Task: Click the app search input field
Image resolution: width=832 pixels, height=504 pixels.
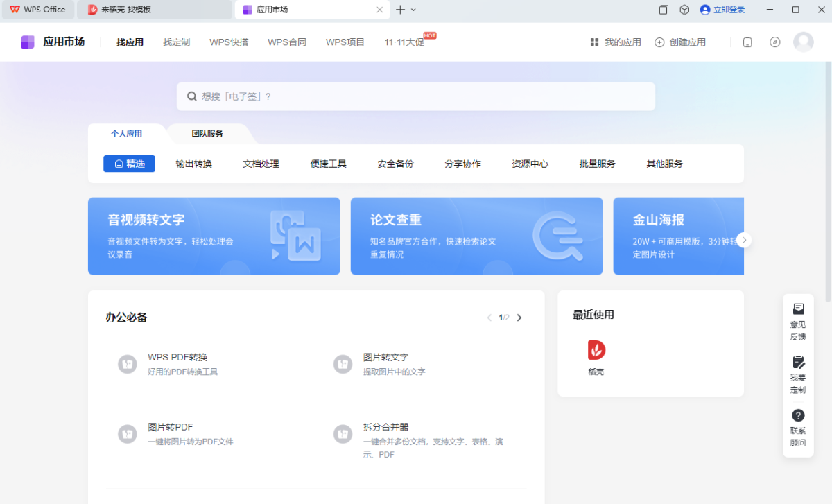Action: pos(416,96)
